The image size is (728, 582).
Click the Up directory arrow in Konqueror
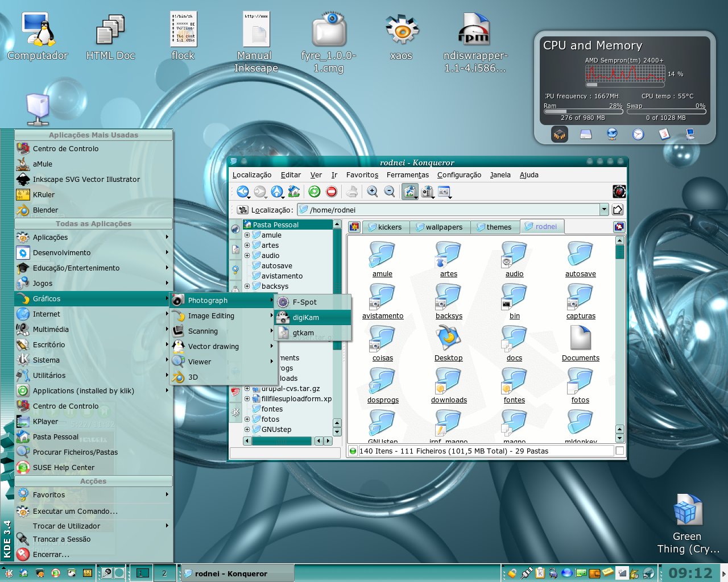coord(277,192)
